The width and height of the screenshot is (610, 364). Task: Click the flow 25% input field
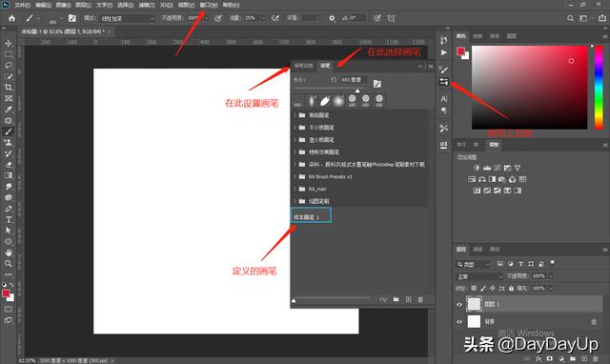[x=252, y=18]
